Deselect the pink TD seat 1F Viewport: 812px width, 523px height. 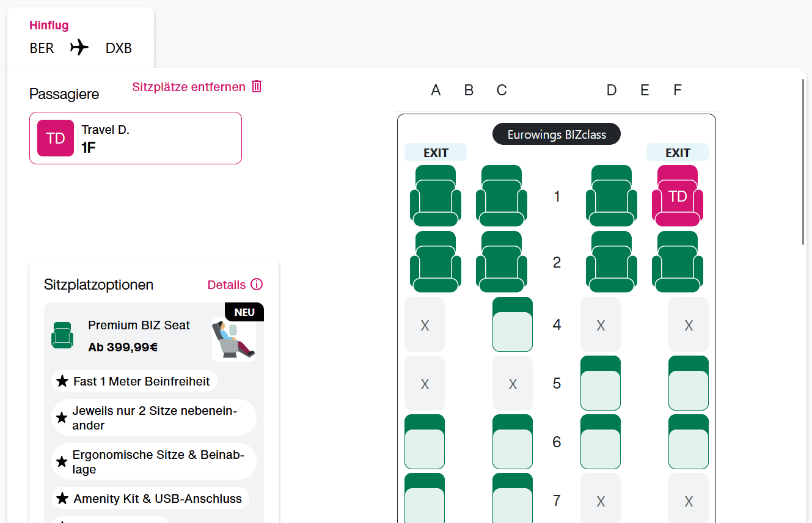[677, 196]
